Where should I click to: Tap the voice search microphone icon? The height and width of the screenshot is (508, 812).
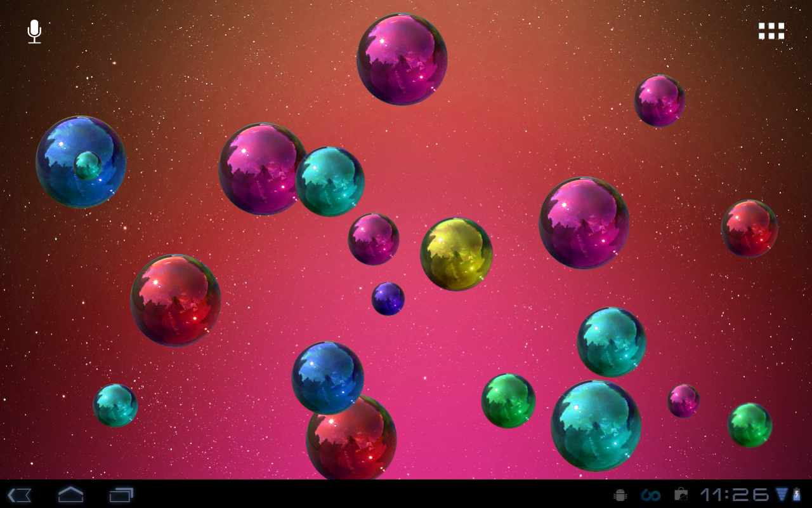click(34, 32)
